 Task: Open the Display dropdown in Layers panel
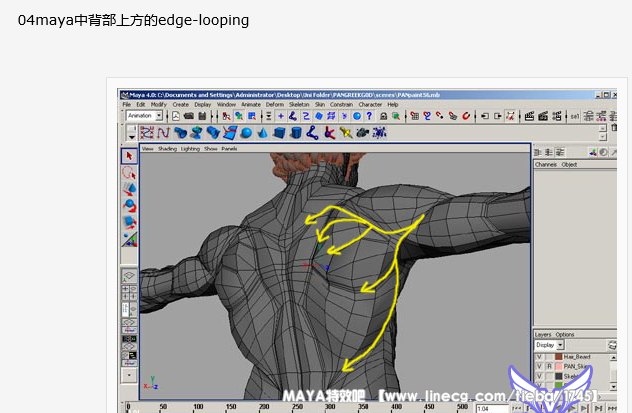pos(549,345)
